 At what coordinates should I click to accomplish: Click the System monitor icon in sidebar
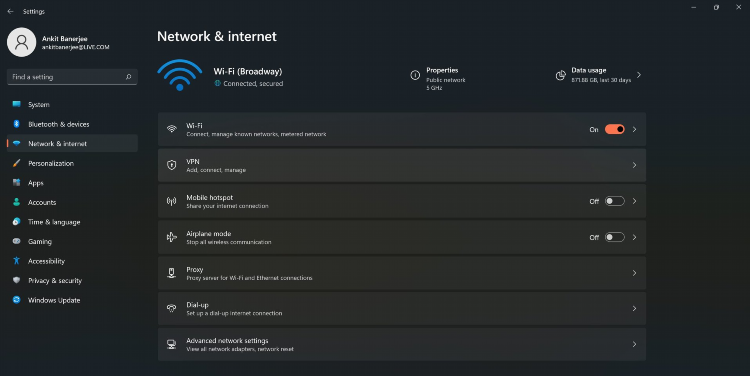[17, 104]
